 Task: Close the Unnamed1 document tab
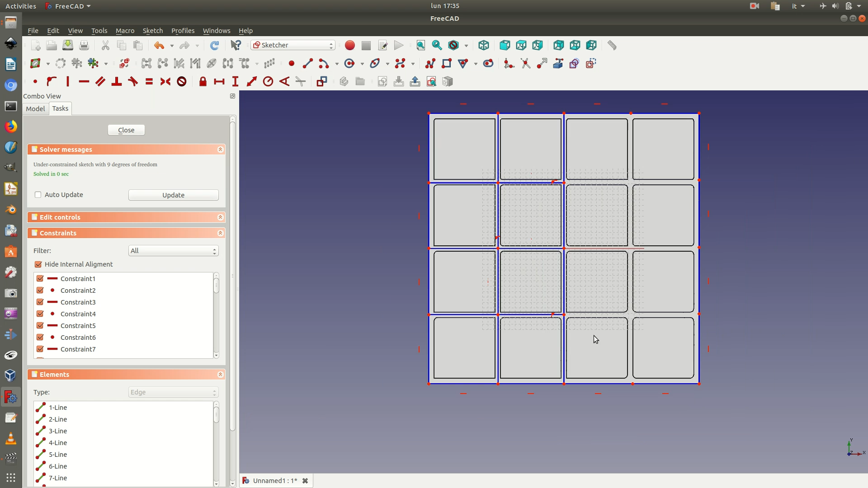(x=305, y=481)
